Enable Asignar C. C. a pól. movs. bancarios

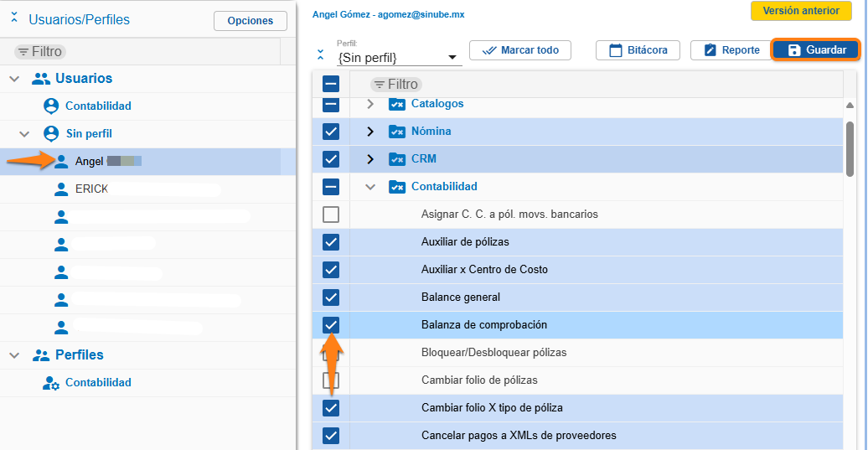pyautogui.click(x=331, y=215)
